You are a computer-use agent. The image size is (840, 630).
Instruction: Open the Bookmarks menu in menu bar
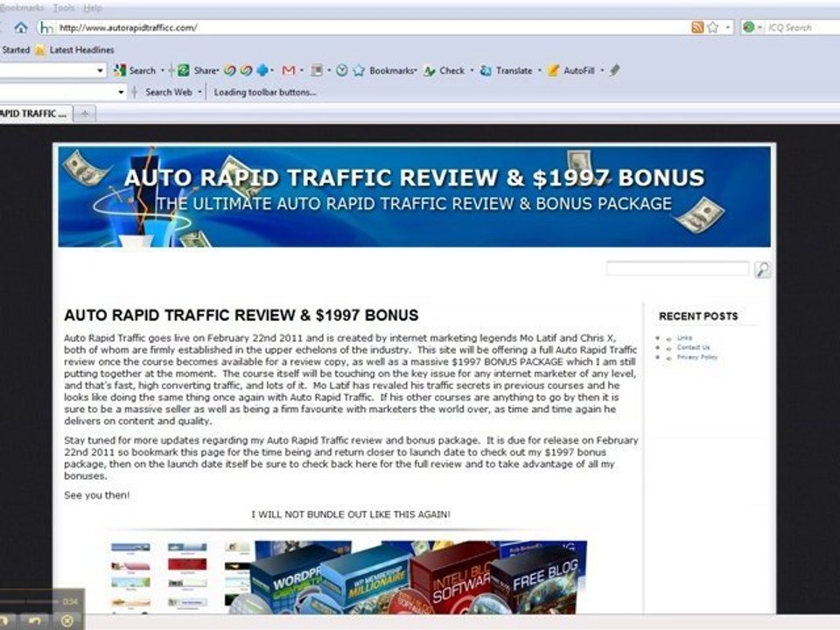(22, 8)
